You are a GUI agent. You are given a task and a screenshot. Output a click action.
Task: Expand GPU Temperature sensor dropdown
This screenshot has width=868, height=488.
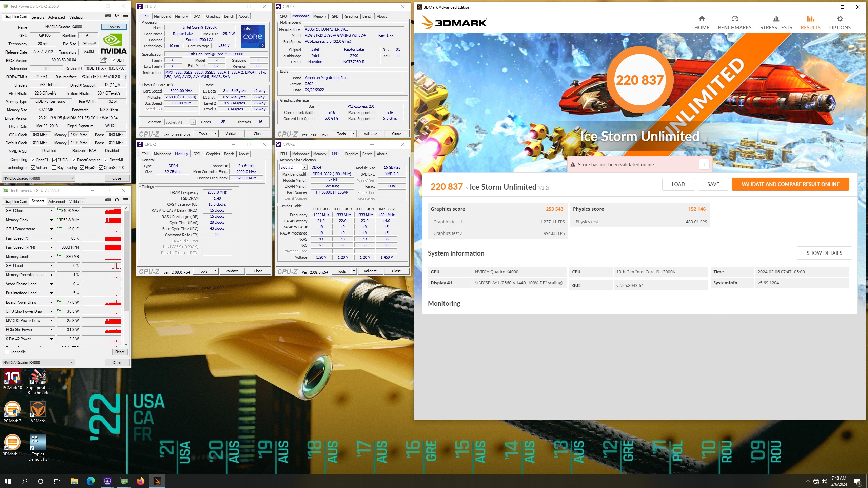coord(51,229)
